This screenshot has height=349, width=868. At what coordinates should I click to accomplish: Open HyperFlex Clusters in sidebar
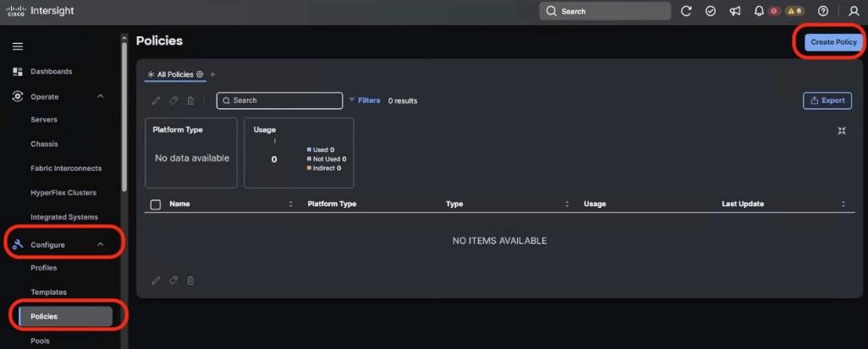pos(63,193)
